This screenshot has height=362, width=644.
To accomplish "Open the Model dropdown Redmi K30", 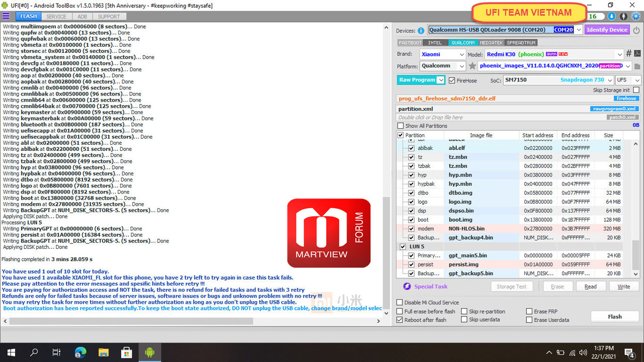I will (x=554, y=54).
